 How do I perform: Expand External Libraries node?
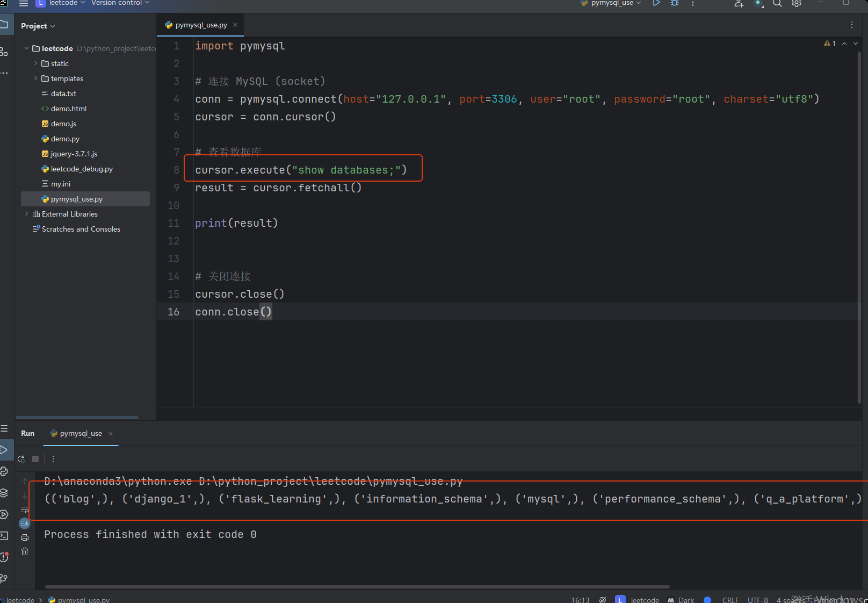click(x=27, y=214)
